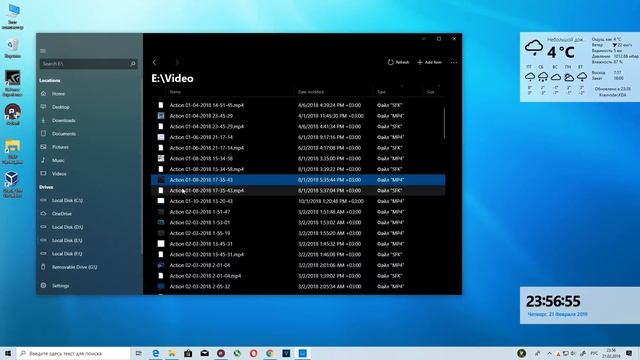Screen dimensions: 640x360
Task: Select file Action 01-06-2018 21-17-14.mp4
Action: (298, 148)
